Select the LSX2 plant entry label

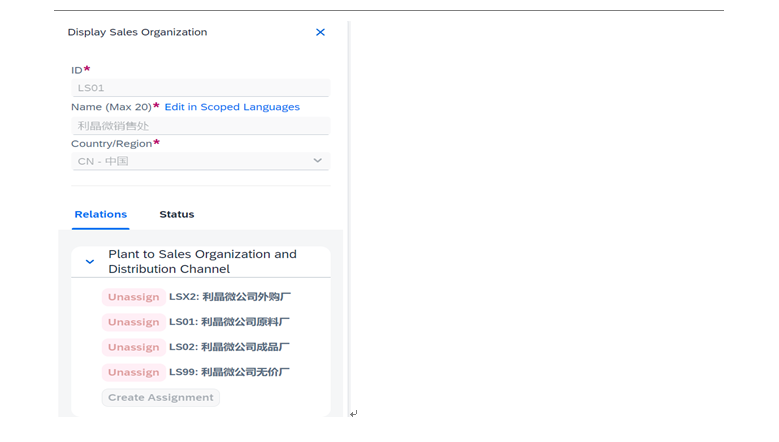[x=230, y=297]
